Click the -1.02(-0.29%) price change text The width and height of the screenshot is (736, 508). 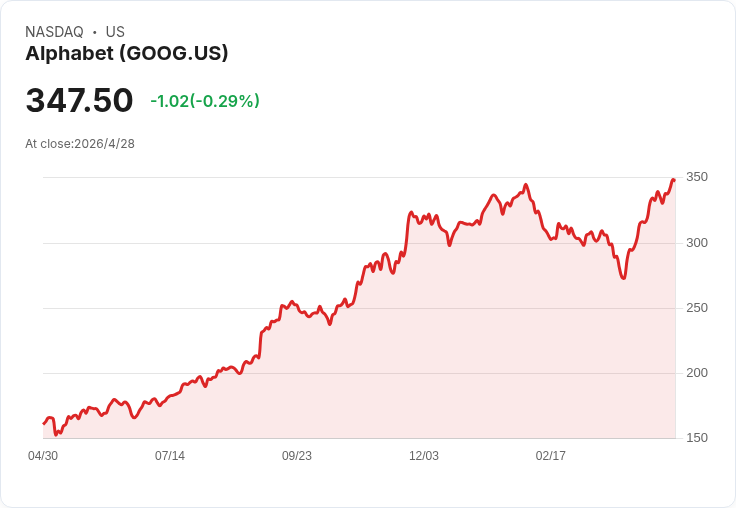point(205,101)
